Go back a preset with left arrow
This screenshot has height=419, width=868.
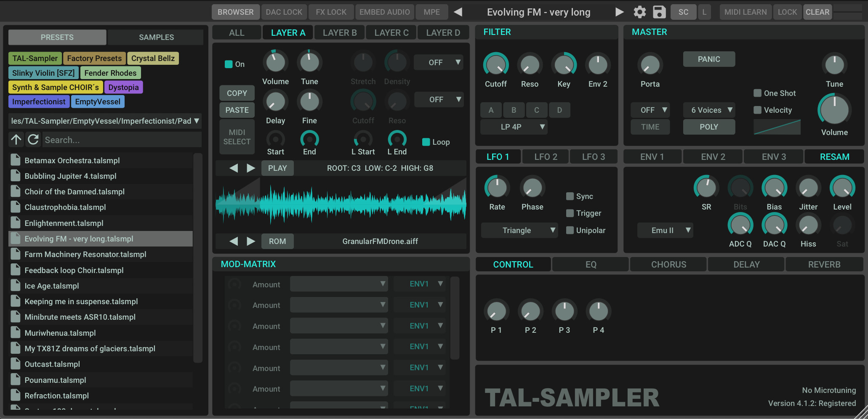pyautogui.click(x=458, y=12)
